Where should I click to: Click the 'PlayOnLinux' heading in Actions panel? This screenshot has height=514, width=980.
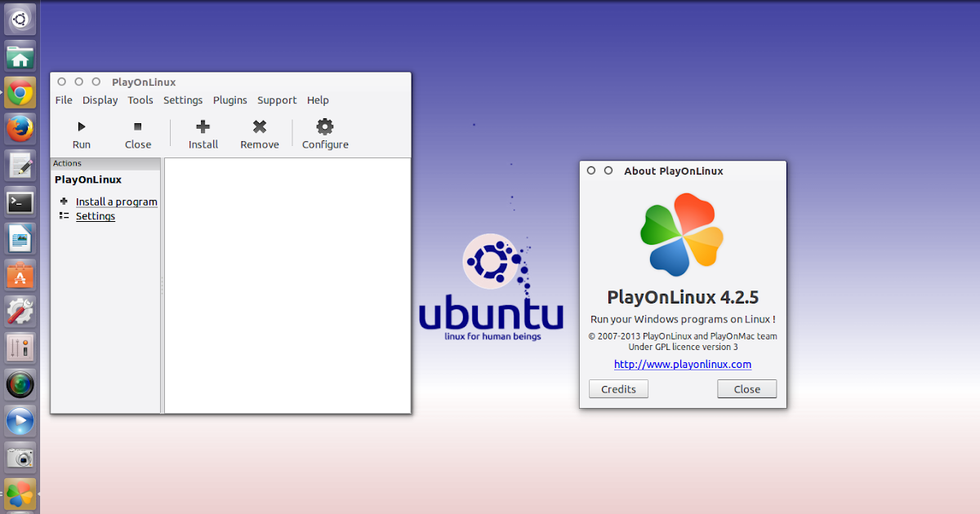tap(88, 179)
